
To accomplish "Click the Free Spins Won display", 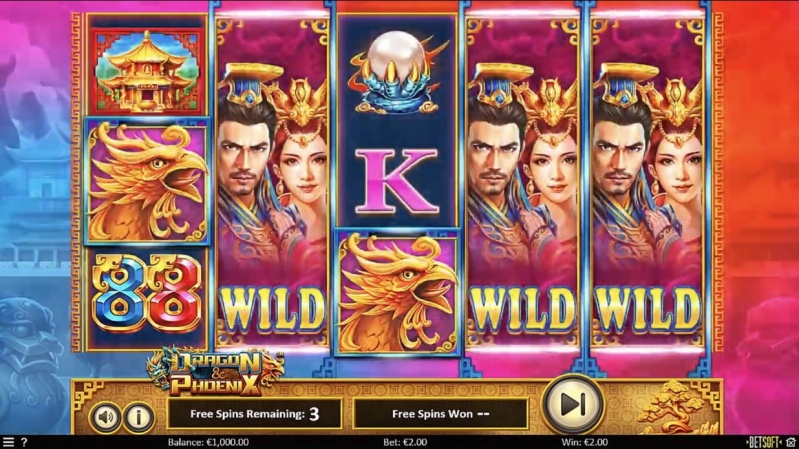I will point(441,414).
